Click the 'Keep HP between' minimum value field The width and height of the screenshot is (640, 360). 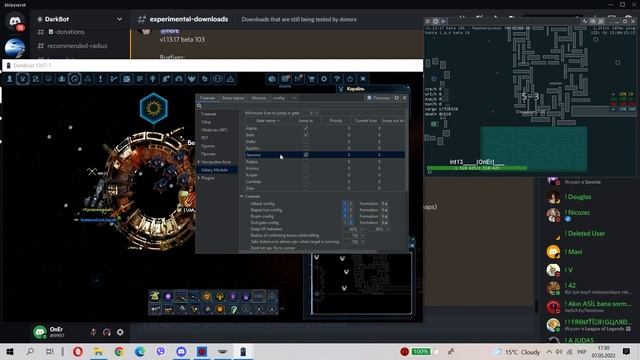[353, 229]
